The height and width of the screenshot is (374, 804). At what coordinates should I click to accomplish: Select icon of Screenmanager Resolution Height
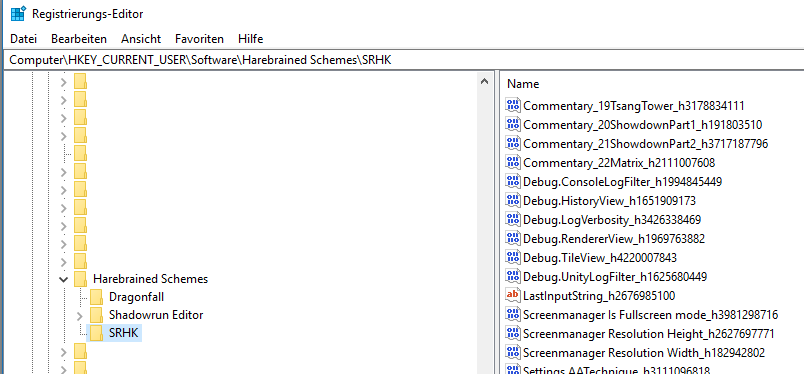513,333
